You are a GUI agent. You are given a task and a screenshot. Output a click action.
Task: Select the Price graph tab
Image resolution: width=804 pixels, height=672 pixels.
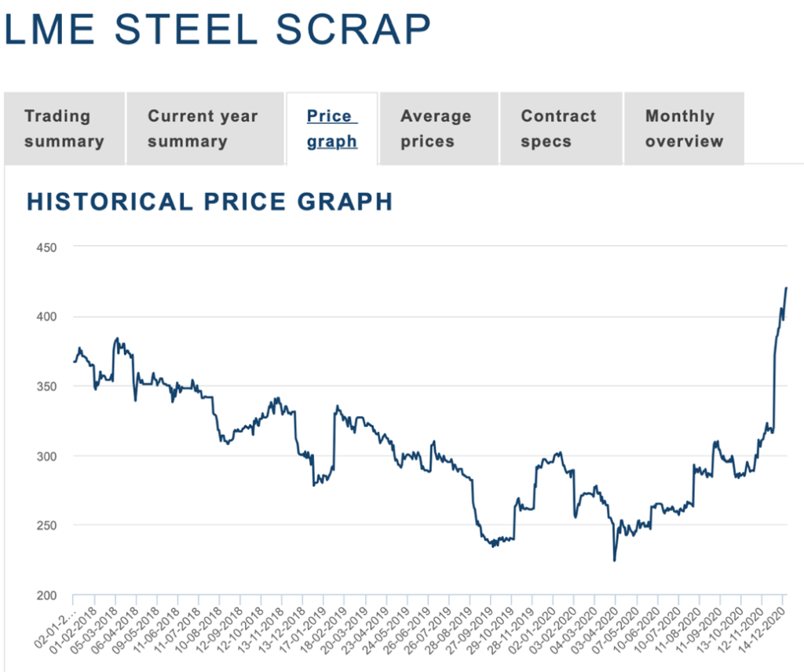pyautogui.click(x=332, y=129)
